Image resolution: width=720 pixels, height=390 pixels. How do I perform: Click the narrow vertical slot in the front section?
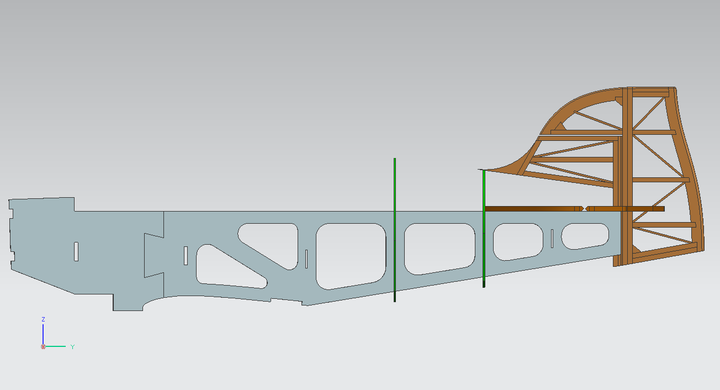tap(76, 251)
